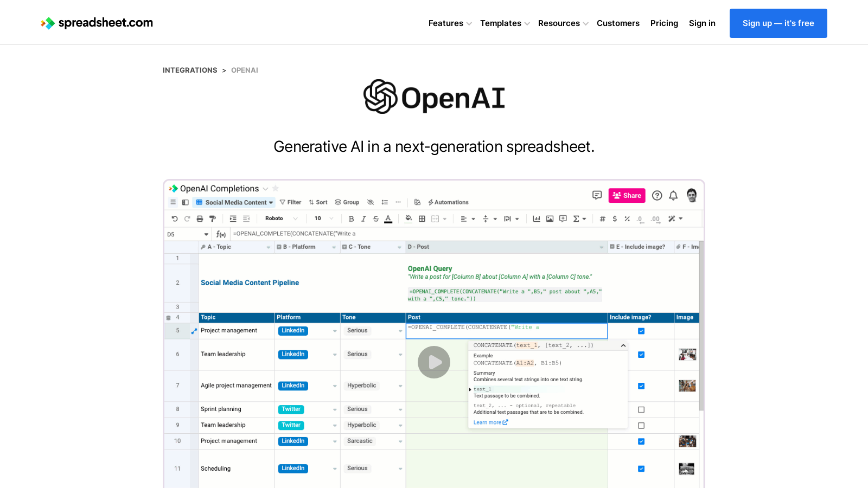Click the undo icon in spreadsheet toolbar

pyautogui.click(x=175, y=219)
